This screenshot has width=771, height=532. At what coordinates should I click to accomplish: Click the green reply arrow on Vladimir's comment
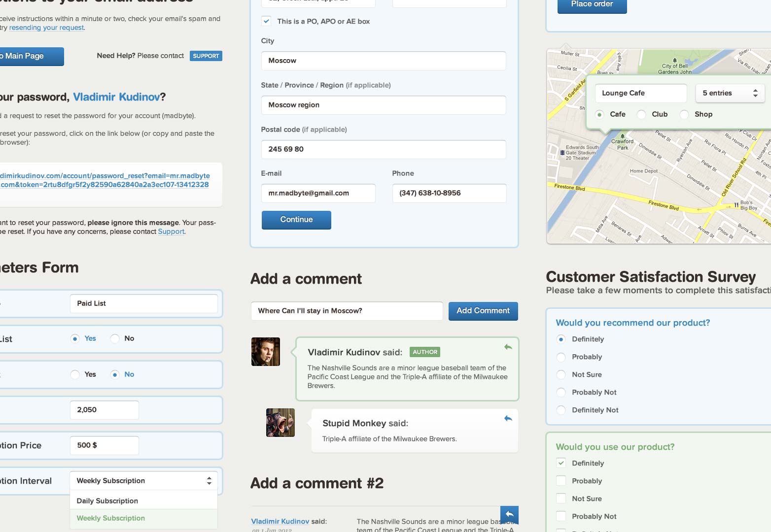[x=508, y=347]
